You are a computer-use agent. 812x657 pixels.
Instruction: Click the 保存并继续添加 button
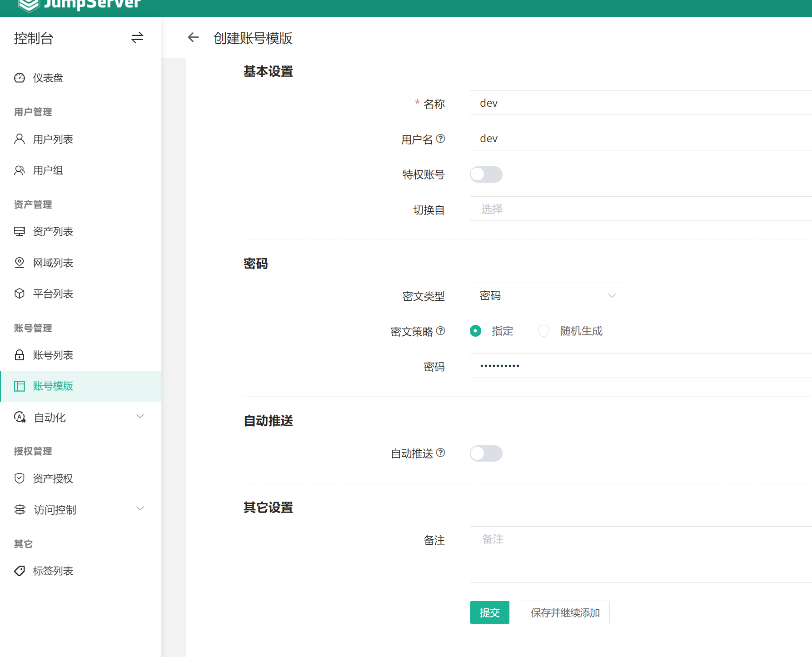(565, 612)
